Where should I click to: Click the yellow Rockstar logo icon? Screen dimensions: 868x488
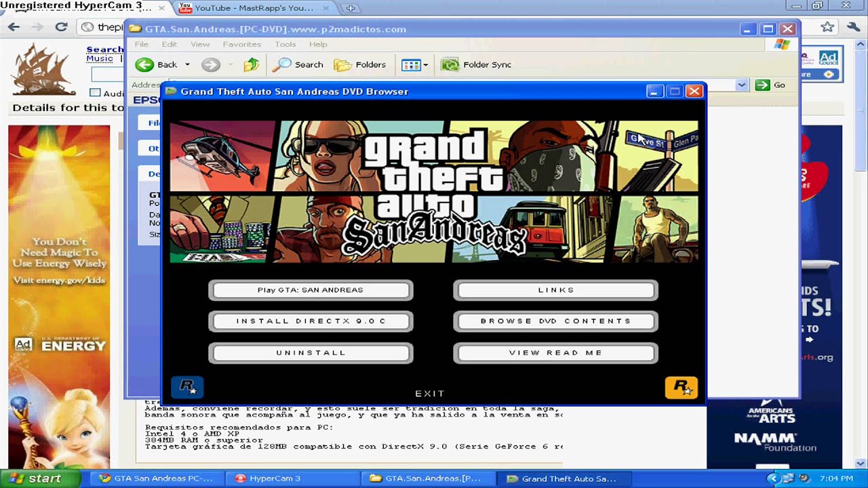[x=682, y=388]
